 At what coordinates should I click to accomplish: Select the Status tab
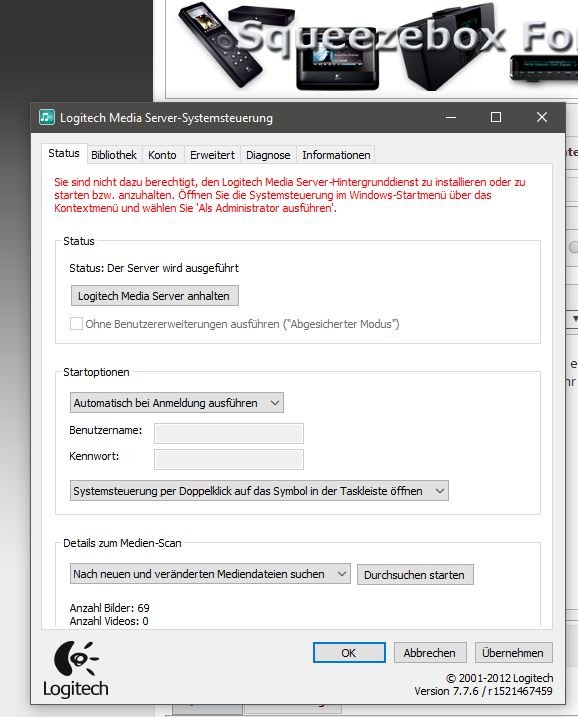tap(64, 153)
